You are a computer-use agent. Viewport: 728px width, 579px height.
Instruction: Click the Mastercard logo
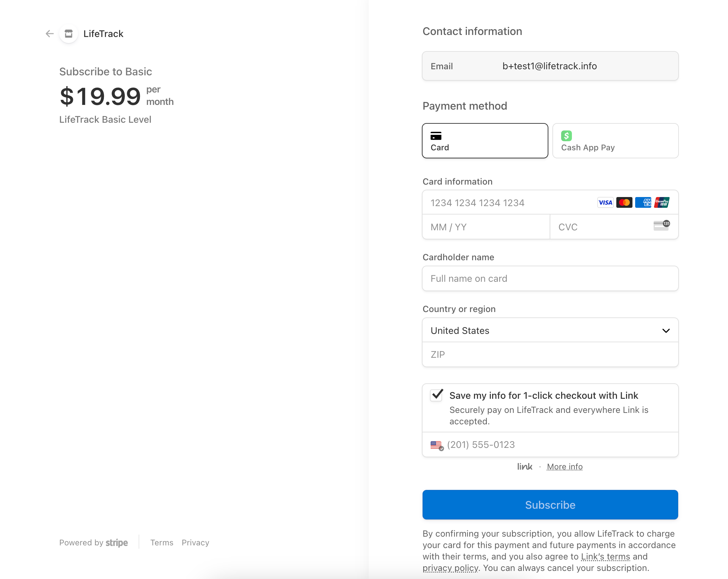coord(624,203)
